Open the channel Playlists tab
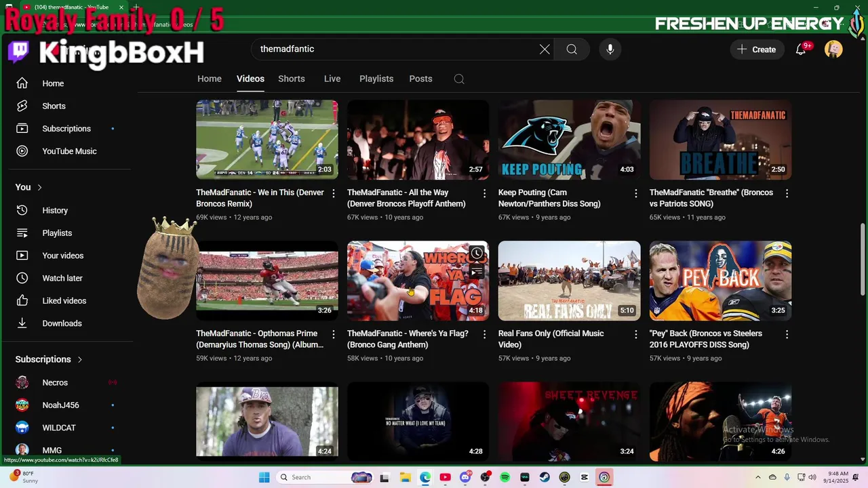This screenshot has width=868, height=488. coord(376,79)
